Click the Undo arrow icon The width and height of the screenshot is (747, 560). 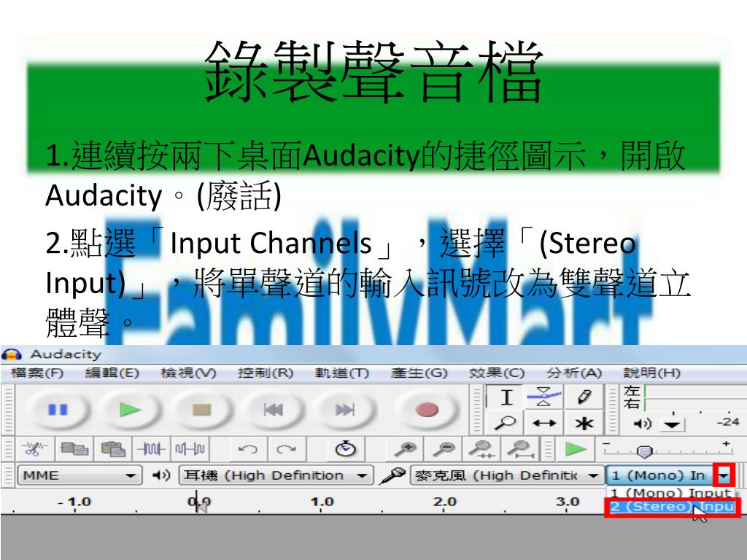point(248,448)
